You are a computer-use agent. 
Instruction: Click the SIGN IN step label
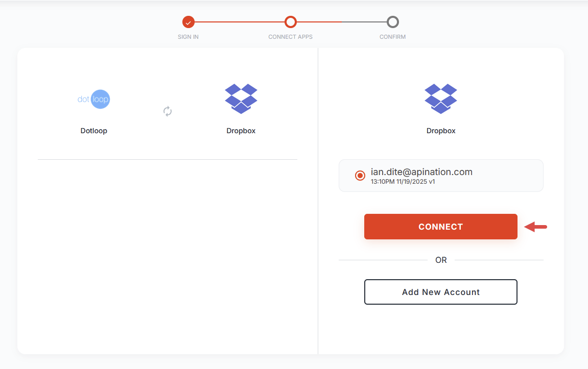pos(188,37)
